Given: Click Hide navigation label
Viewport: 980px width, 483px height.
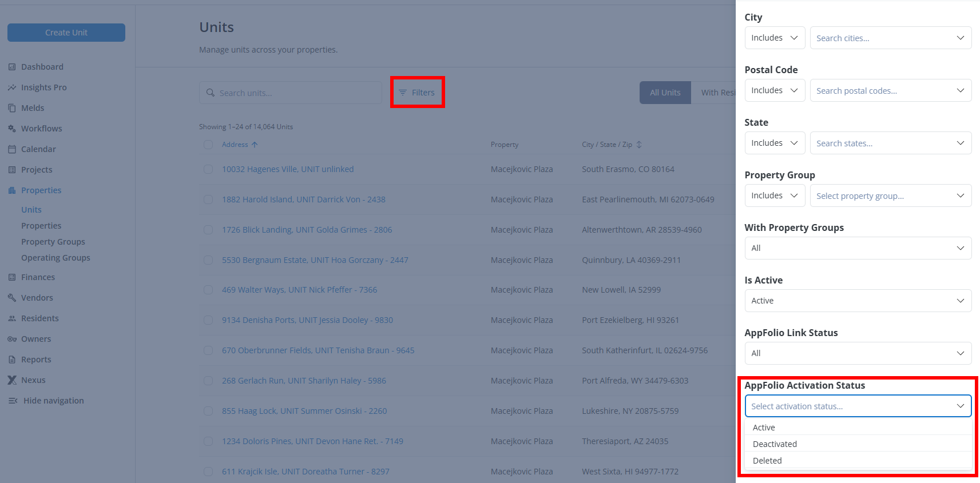Looking at the screenshot, I should [54, 401].
